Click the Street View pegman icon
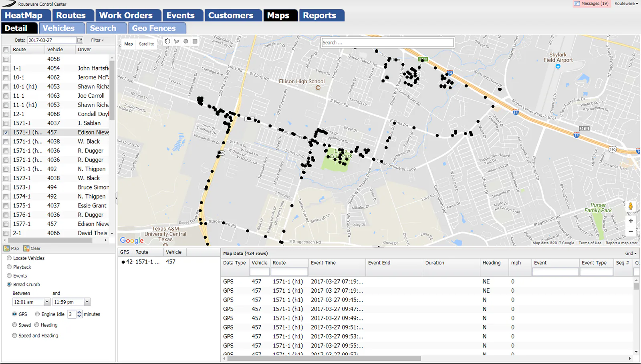The width and height of the screenshot is (641, 364). click(x=631, y=207)
